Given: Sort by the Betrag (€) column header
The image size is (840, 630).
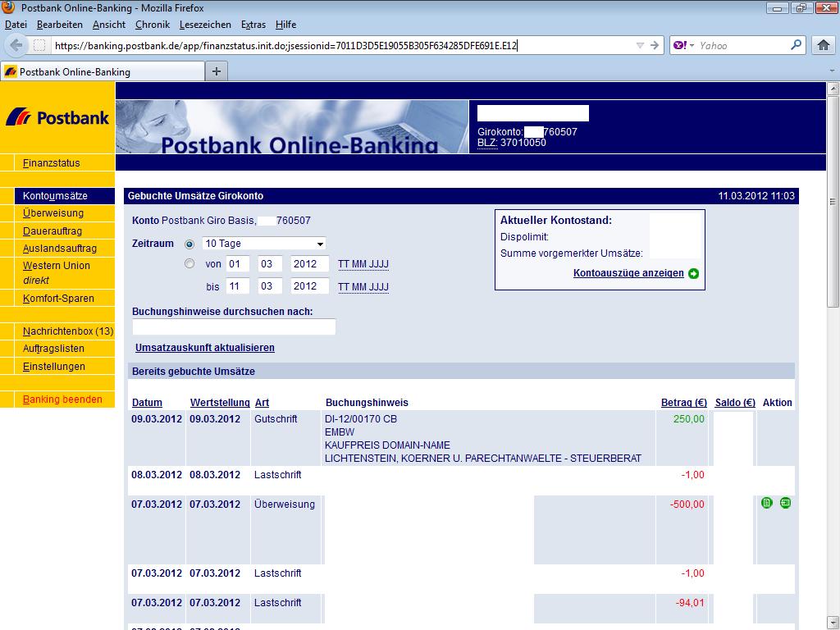Looking at the screenshot, I should (x=683, y=403).
